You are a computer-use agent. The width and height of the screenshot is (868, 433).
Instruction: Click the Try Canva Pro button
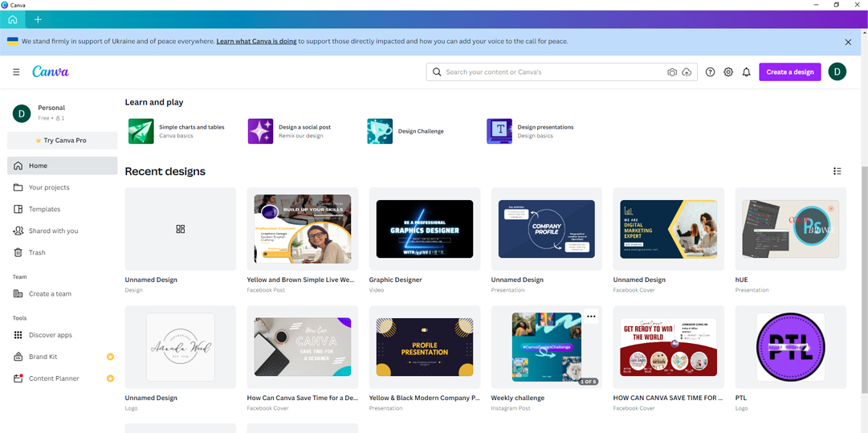63,140
